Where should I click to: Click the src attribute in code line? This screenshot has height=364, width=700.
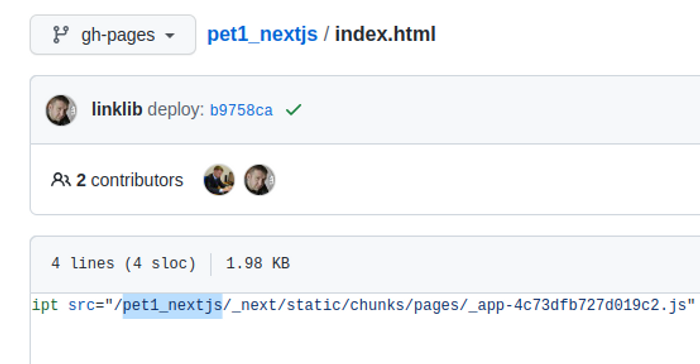tap(81, 305)
